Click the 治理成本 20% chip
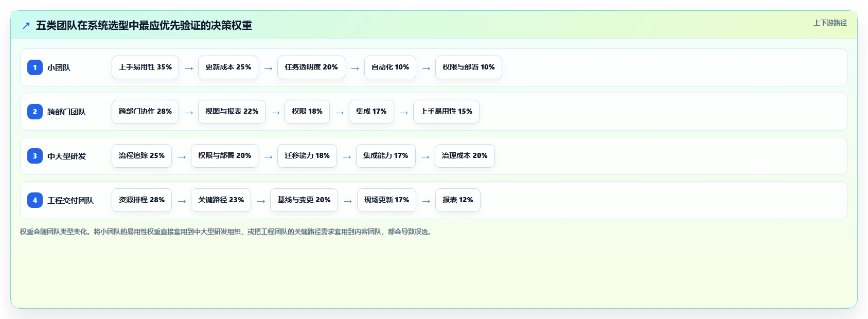Image resolution: width=868 pixels, height=319 pixels. (465, 156)
